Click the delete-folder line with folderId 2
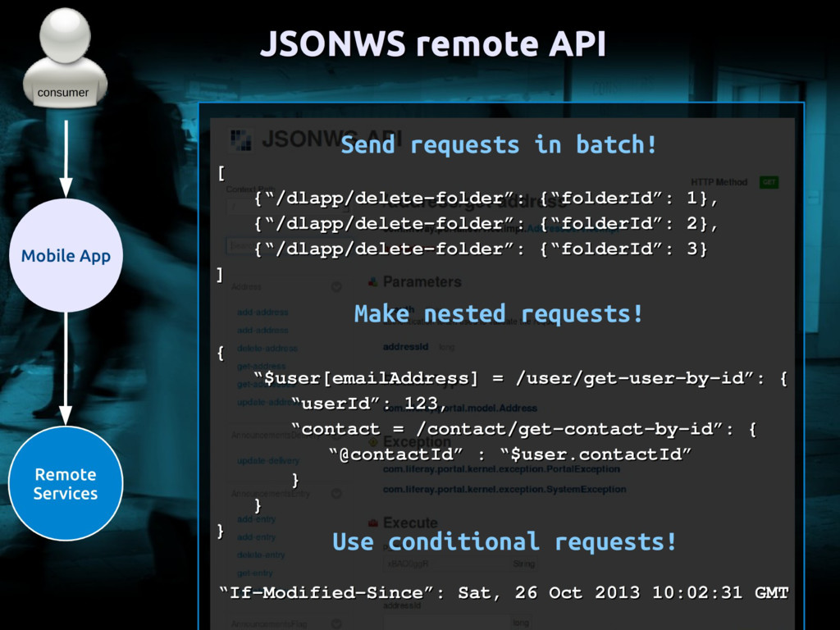Screen dimensions: 840x630 486,223
